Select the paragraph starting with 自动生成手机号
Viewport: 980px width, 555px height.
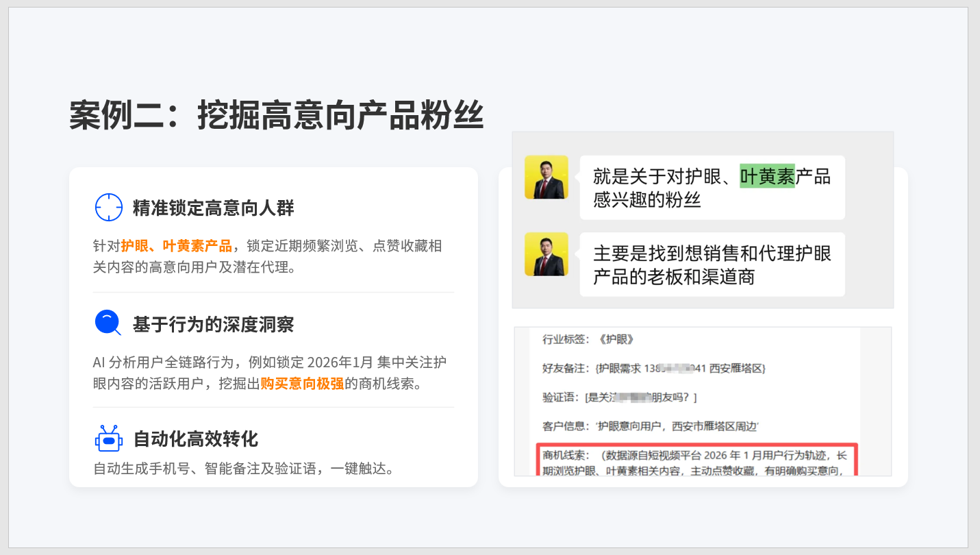click(243, 469)
